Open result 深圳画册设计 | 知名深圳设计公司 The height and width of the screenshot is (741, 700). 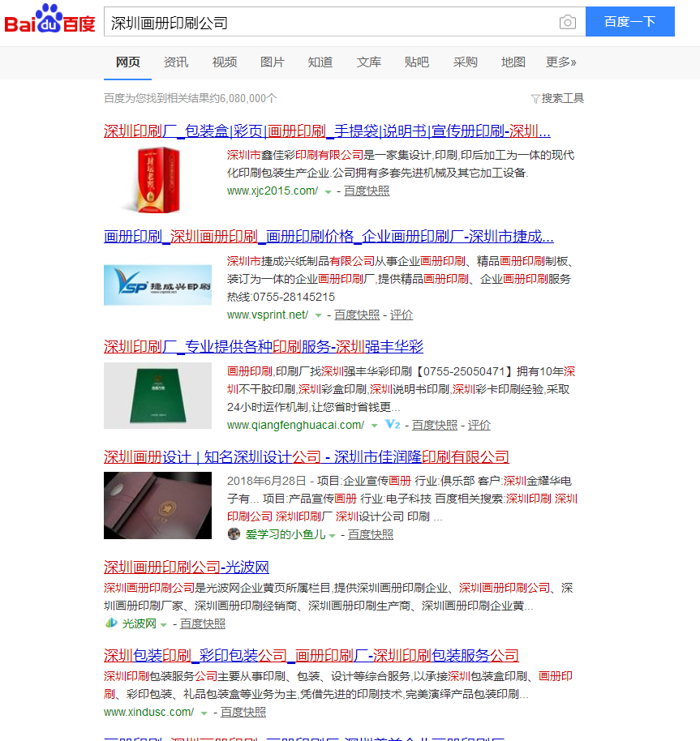(307, 457)
